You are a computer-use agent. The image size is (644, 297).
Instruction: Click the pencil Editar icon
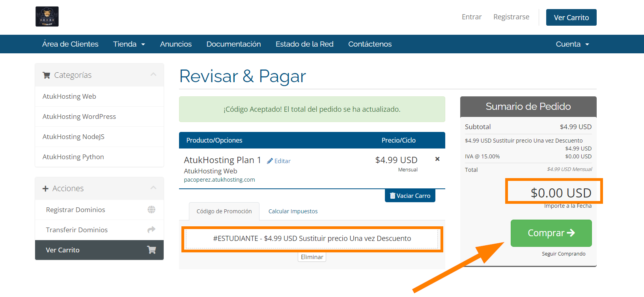coord(270,161)
